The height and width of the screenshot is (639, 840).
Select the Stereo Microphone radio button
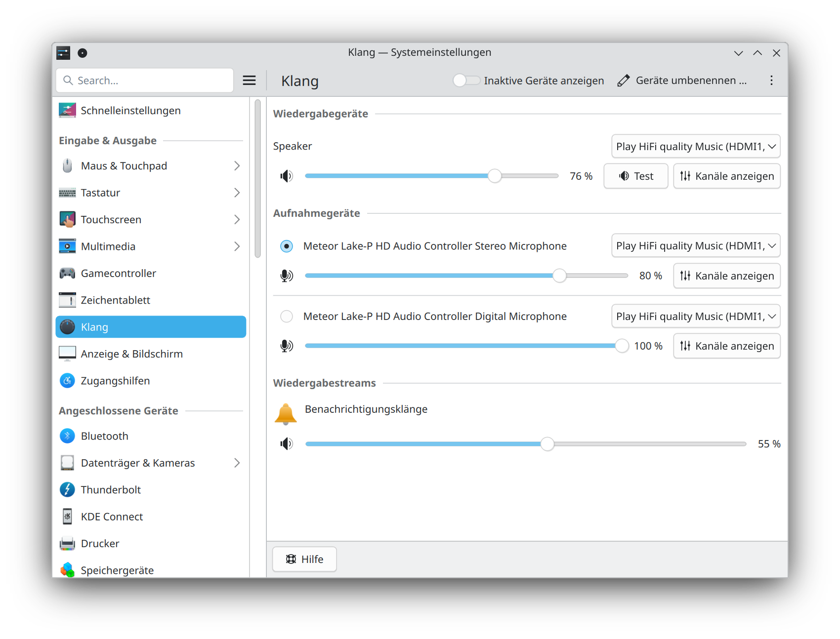pyautogui.click(x=287, y=246)
